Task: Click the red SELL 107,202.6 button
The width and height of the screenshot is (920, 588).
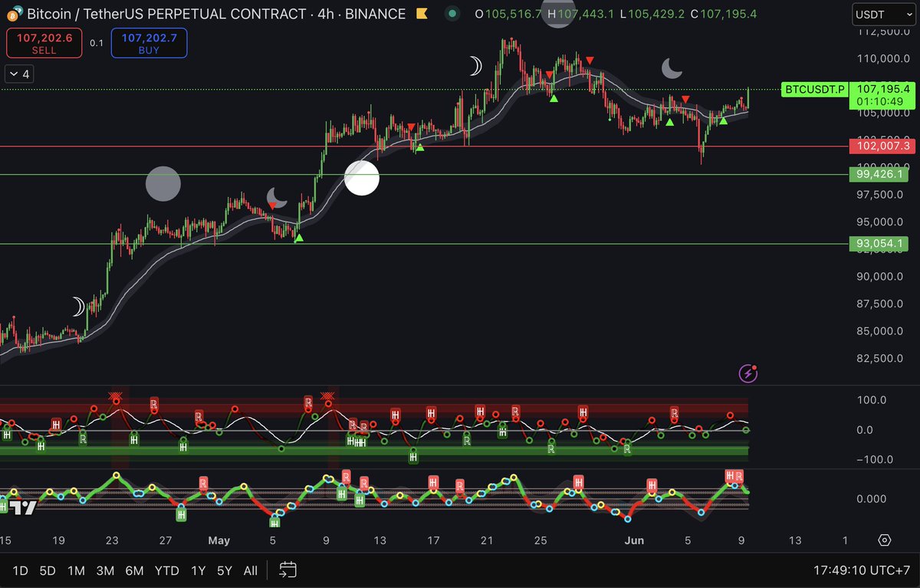Action: click(x=44, y=44)
